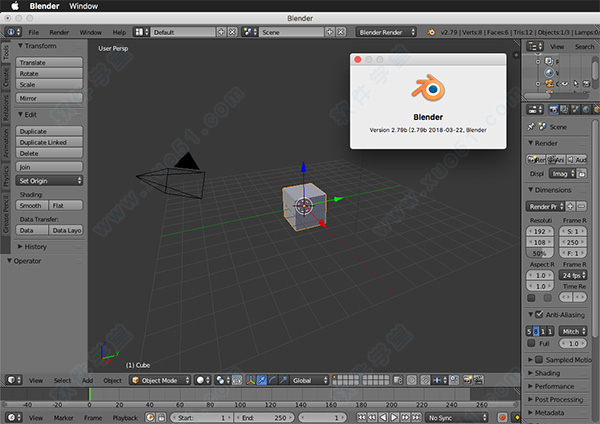Open the Outliner editor type icon
The width and height of the screenshot is (600, 424).
click(x=535, y=46)
